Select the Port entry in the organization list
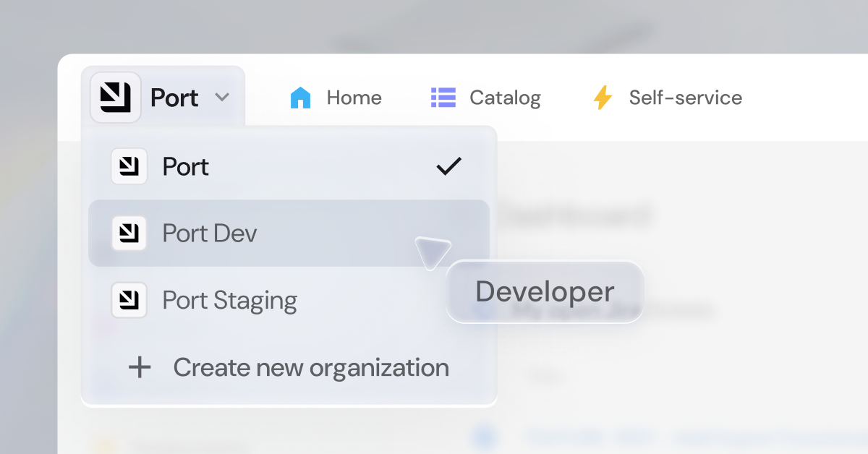The height and width of the screenshot is (454, 868). click(x=185, y=166)
